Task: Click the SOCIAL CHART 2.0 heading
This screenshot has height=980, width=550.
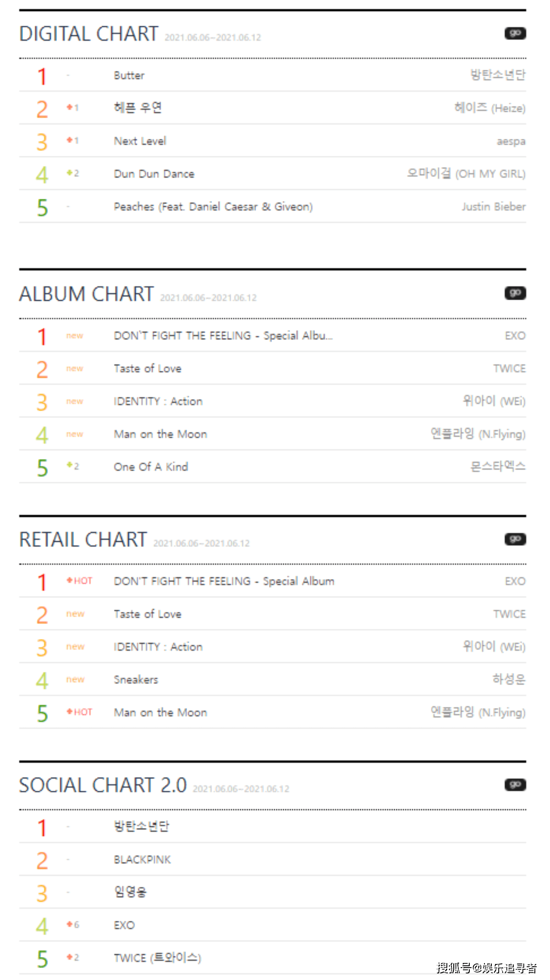Action: click(103, 785)
